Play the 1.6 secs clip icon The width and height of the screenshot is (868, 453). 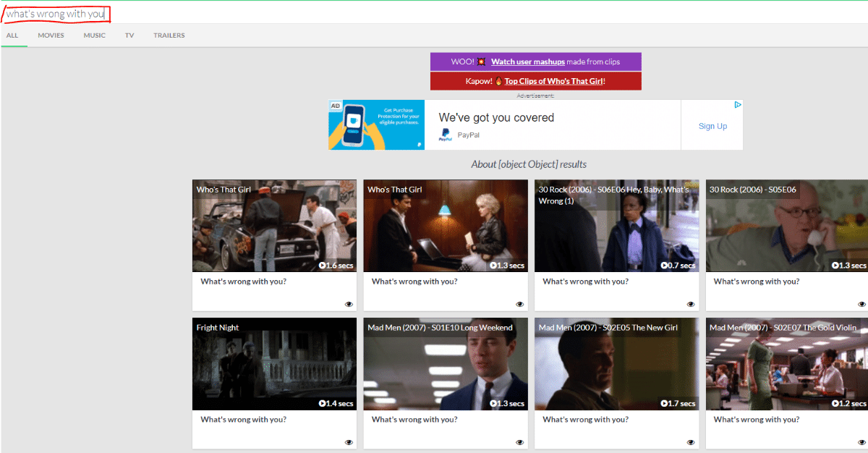(322, 266)
